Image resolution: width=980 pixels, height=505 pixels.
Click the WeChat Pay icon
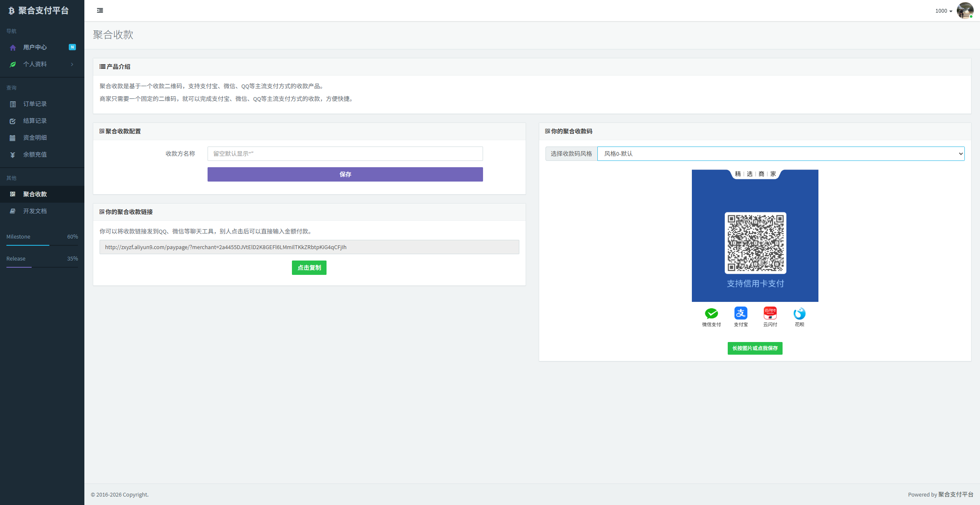[x=711, y=313]
